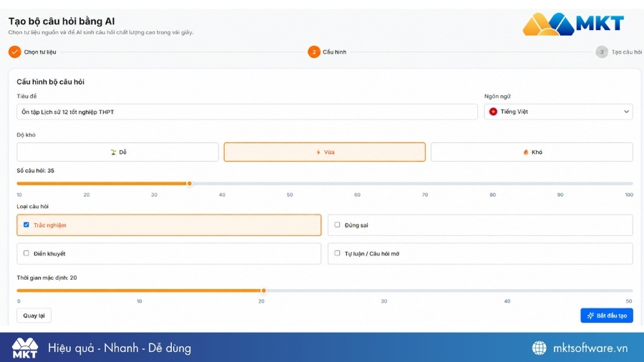
Task: Click the MKT logo at top right
Action: tap(573, 24)
